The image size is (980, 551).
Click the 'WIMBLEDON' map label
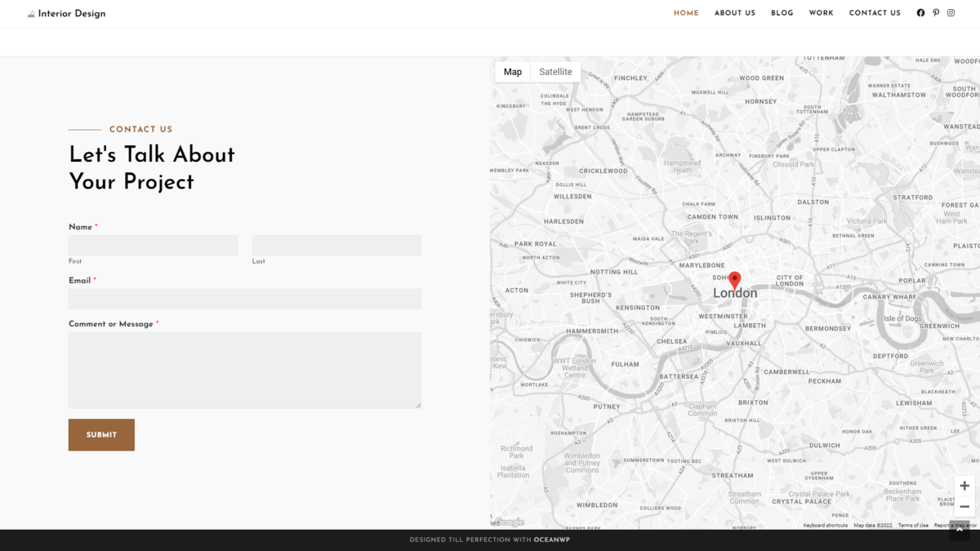point(597,505)
